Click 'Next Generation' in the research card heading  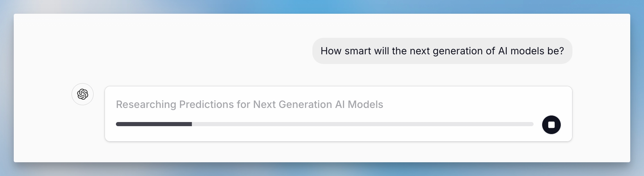pos(292,104)
